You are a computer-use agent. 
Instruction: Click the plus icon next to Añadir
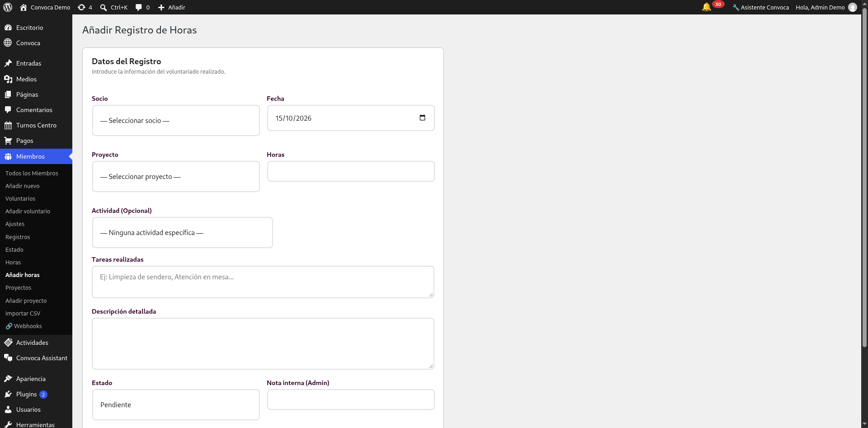[161, 7]
